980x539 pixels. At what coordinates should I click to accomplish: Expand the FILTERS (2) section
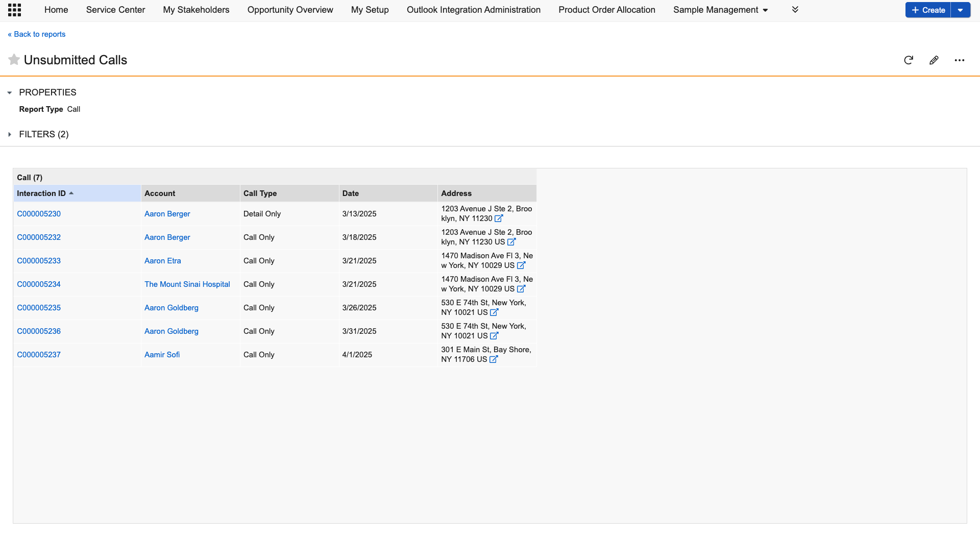(x=10, y=134)
